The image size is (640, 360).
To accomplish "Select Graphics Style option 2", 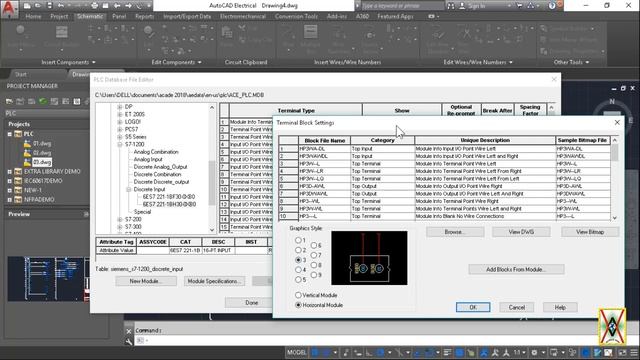I will 298,250.
